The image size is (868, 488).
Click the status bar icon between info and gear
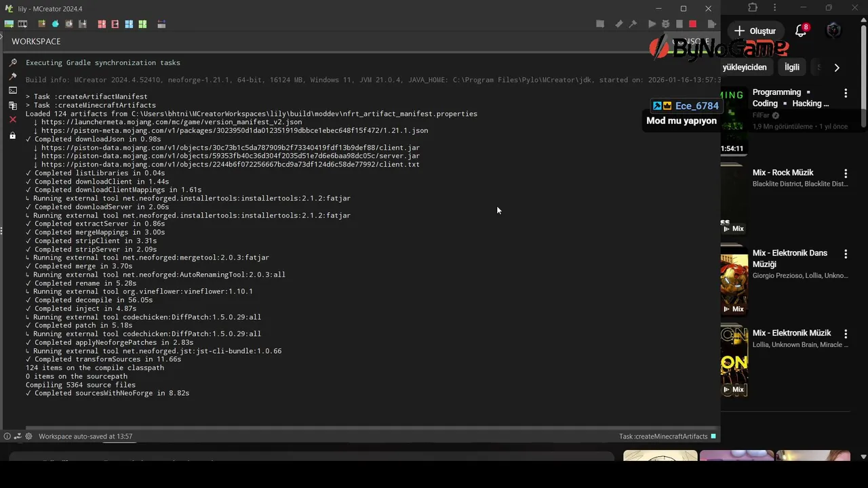pos(18,436)
